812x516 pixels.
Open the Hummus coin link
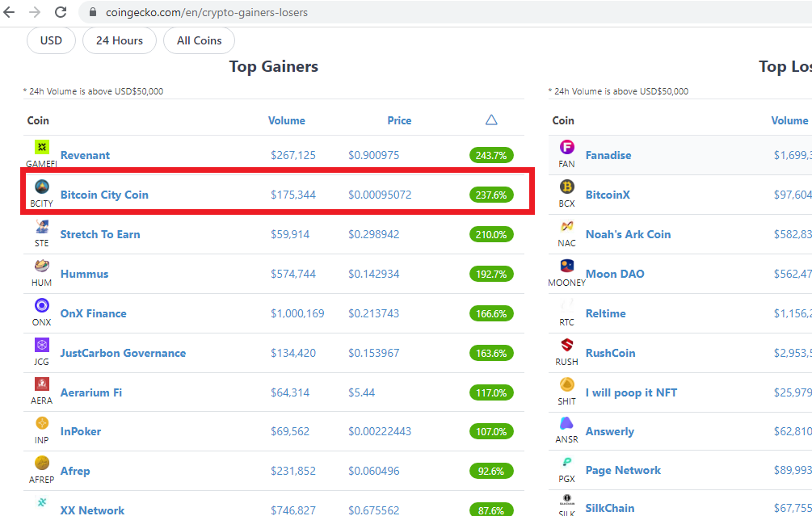pos(84,274)
